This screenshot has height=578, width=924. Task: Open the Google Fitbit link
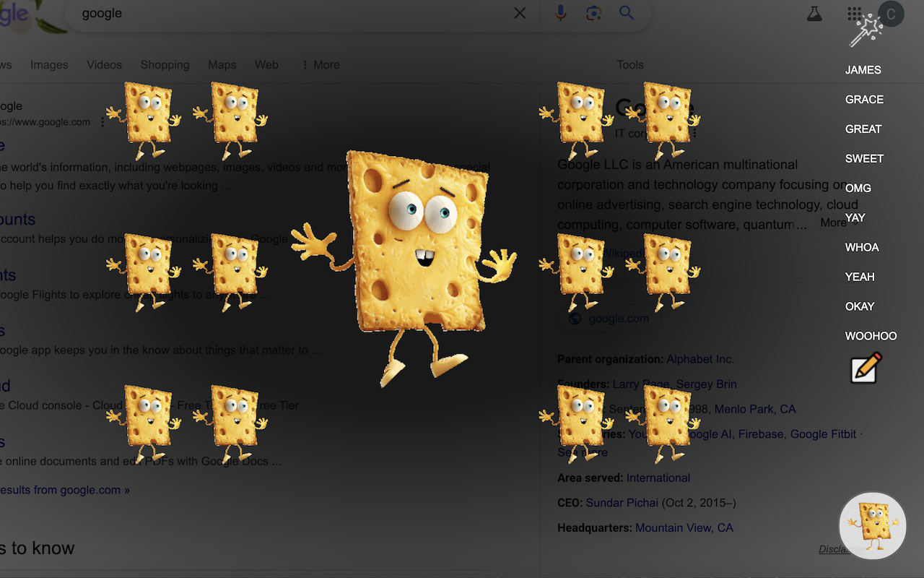tap(823, 434)
